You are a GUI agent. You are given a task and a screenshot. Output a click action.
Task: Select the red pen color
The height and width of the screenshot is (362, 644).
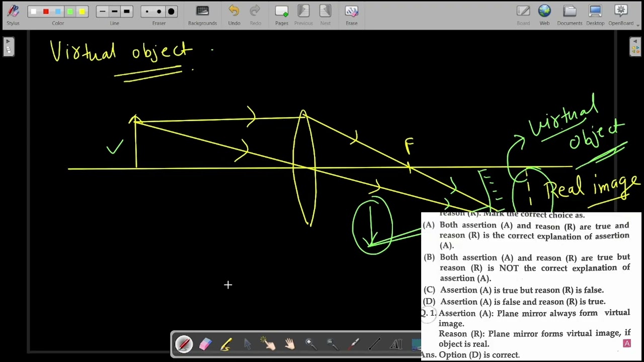(46, 12)
